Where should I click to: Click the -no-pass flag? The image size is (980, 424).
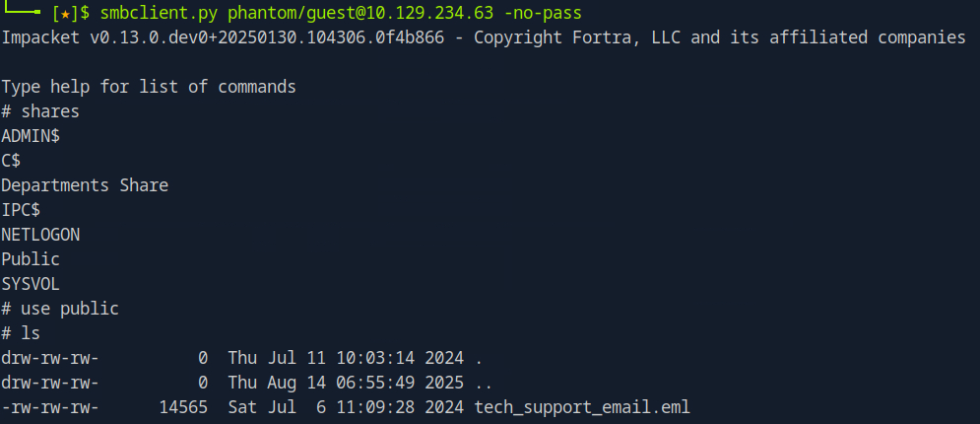tap(542, 13)
